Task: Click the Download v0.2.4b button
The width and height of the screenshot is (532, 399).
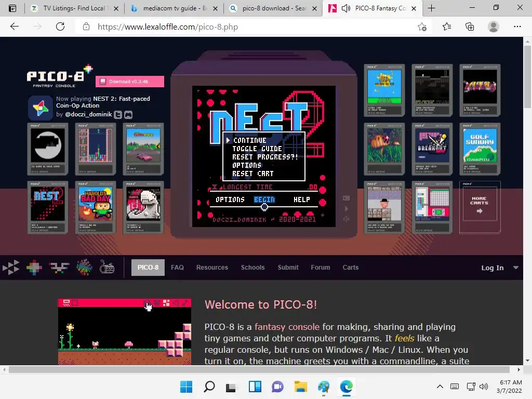Action: pyautogui.click(x=130, y=82)
